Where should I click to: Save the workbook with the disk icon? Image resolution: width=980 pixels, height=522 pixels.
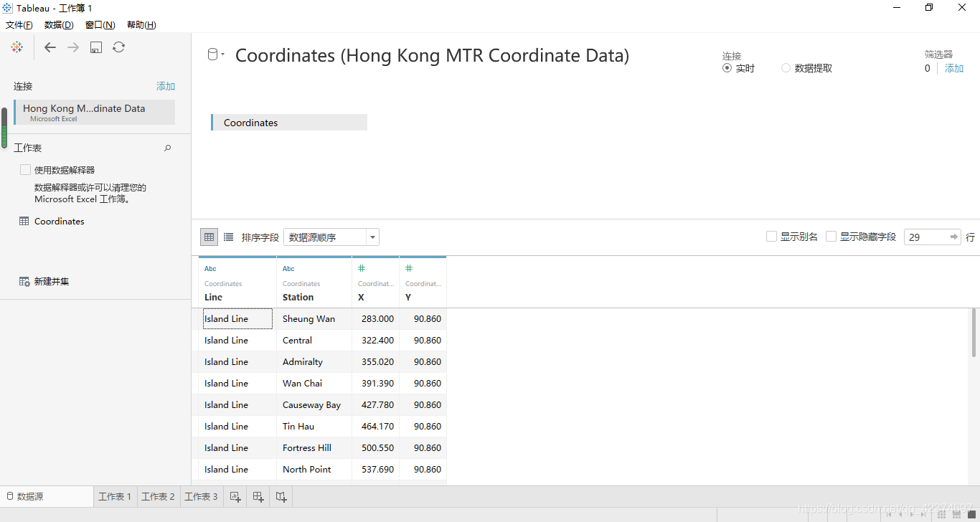tap(96, 47)
